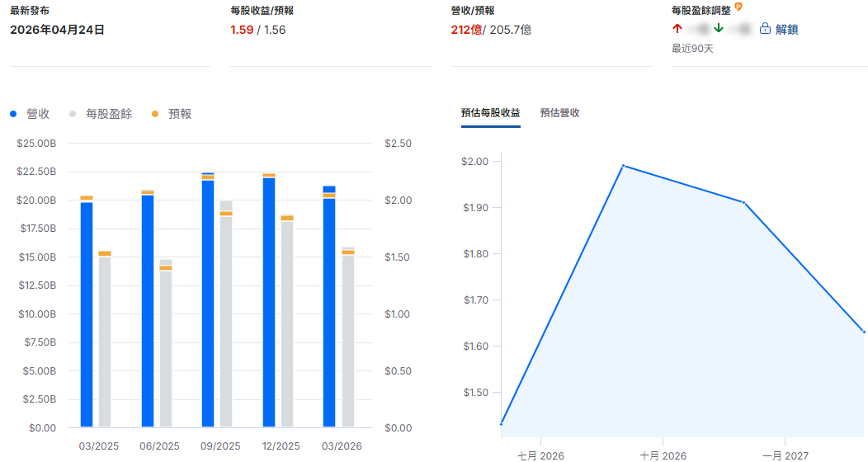Click the 最近90天 label
Screen dimensions: 868x462
(692, 49)
